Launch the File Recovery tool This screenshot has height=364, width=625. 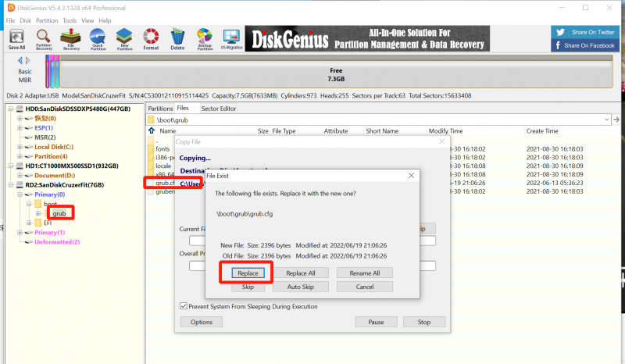coord(71,39)
